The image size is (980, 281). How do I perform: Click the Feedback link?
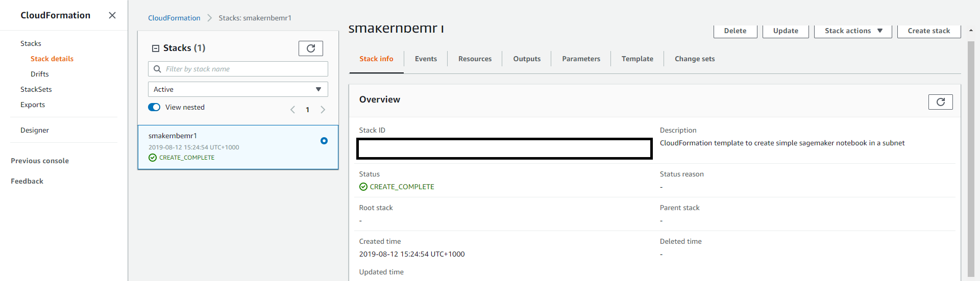point(27,181)
